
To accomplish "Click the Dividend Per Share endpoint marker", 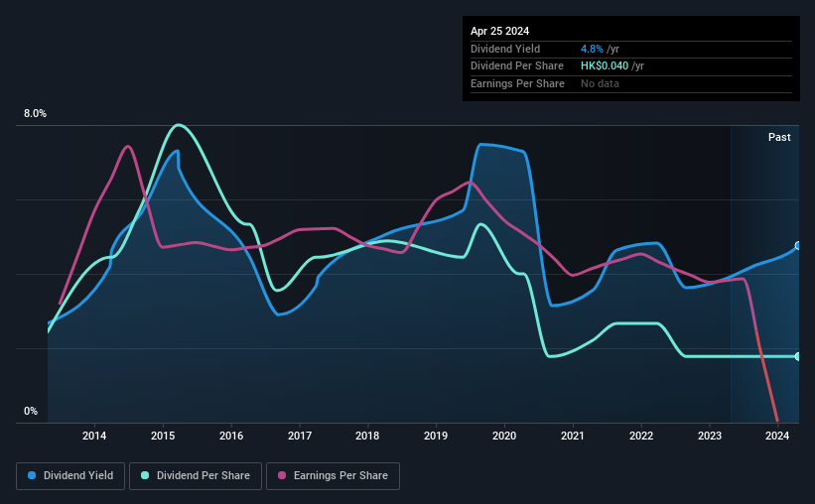I will (x=798, y=356).
